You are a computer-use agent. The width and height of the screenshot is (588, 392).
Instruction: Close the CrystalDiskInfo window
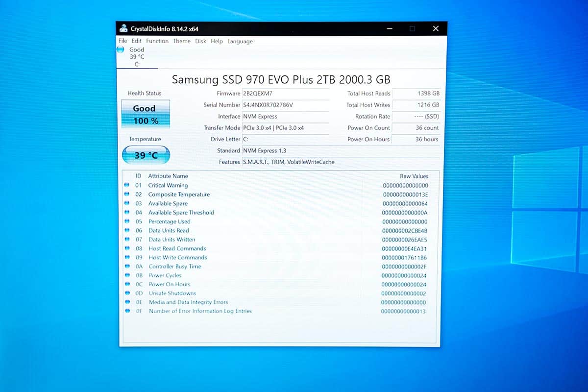[x=436, y=28]
